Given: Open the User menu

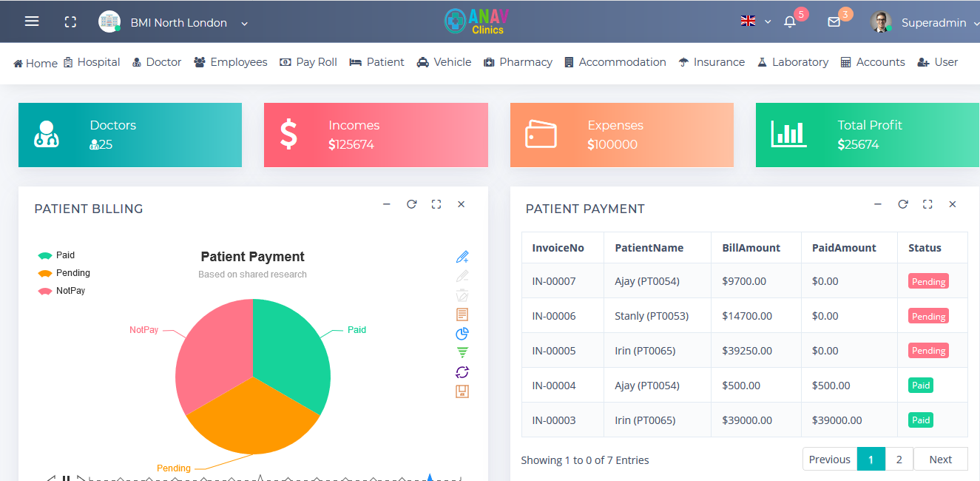Looking at the screenshot, I should pyautogui.click(x=938, y=62).
